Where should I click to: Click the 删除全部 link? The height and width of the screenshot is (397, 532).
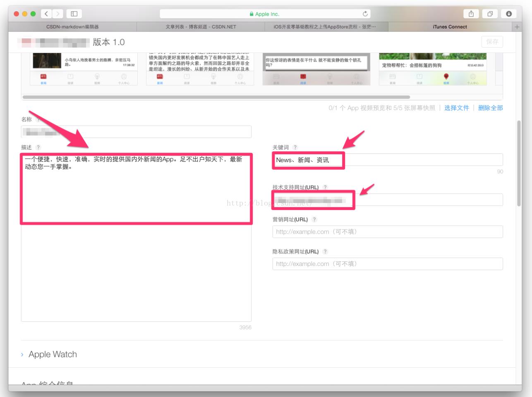point(491,108)
